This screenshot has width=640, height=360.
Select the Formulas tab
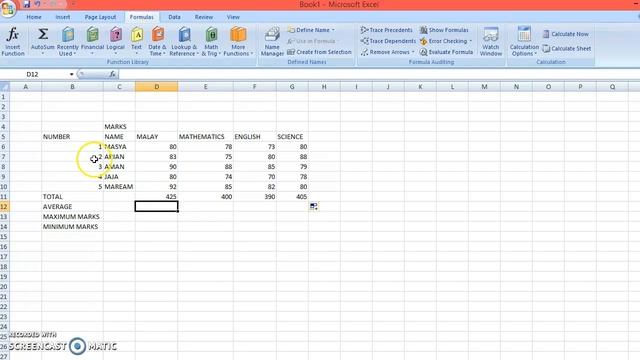point(142,17)
